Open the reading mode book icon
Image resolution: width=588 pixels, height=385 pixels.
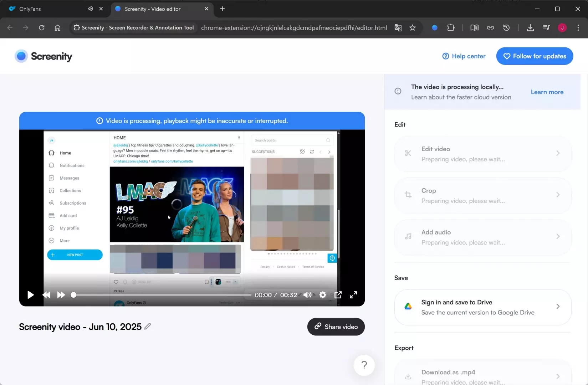click(x=475, y=27)
